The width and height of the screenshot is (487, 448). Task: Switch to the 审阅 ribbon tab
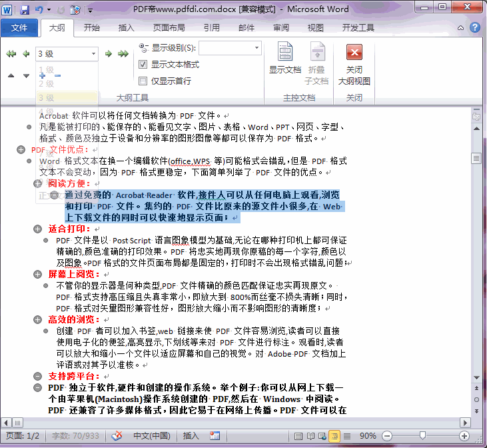click(x=280, y=28)
